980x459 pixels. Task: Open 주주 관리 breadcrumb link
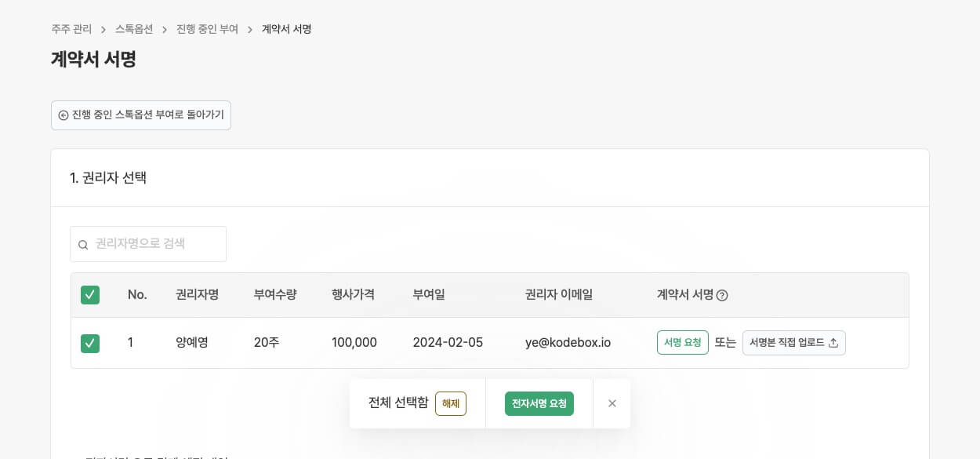pyautogui.click(x=71, y=29)
